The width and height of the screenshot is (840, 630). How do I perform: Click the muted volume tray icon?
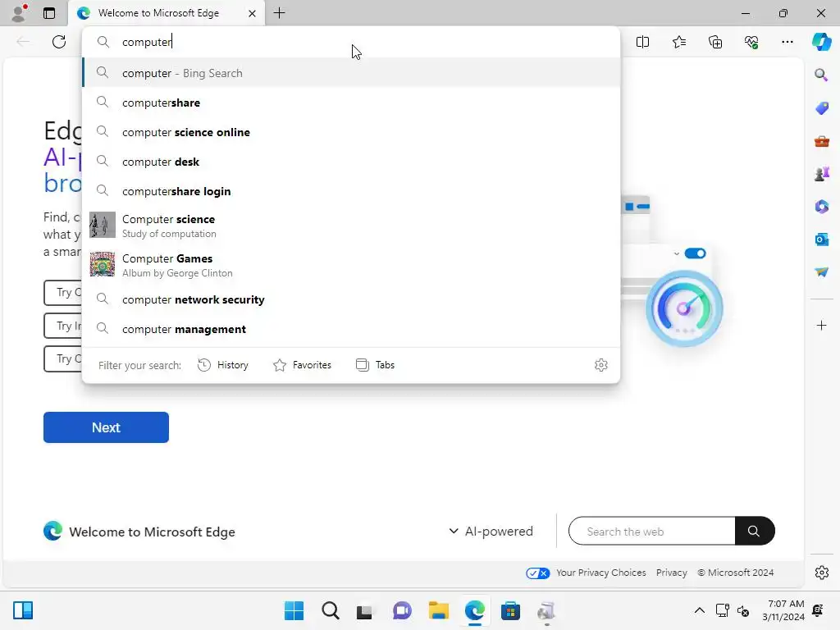(743, 610)
